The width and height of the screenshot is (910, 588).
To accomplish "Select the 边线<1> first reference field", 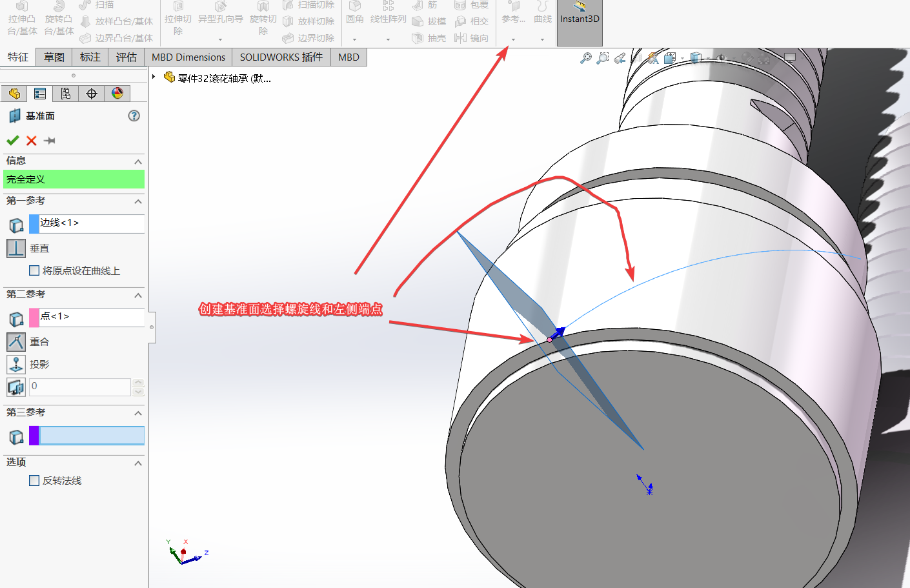I will pyautogui.click(x=92, y=223).
